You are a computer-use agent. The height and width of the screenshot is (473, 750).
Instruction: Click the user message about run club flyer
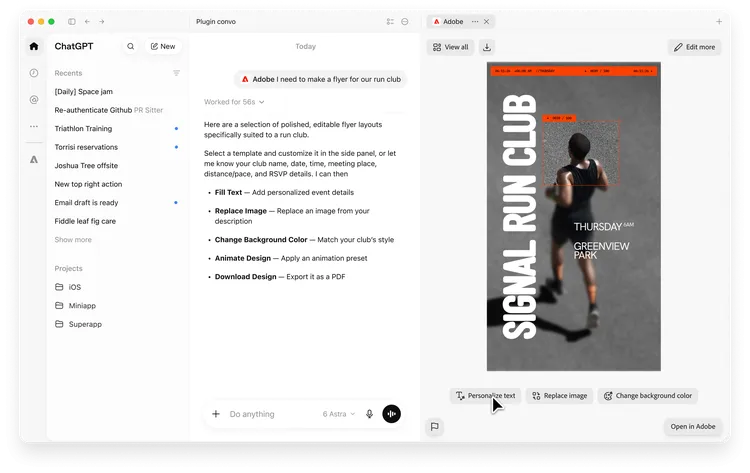point(320,79)
